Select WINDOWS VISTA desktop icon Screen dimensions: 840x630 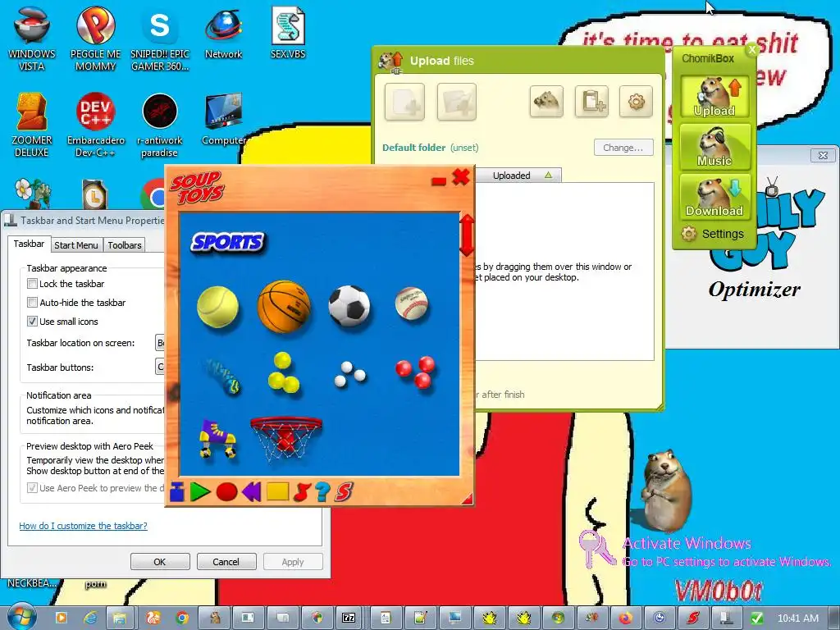point(32,39)
